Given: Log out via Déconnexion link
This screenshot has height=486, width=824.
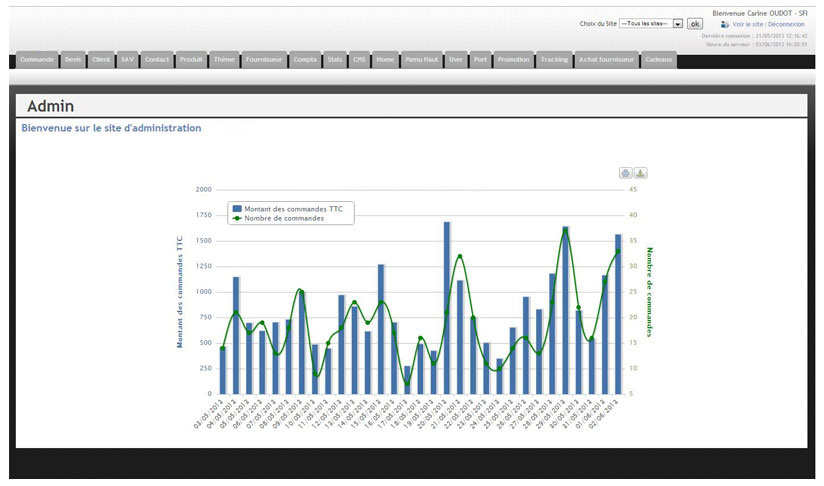Looking at the screenshot, I should pos(786,24).
